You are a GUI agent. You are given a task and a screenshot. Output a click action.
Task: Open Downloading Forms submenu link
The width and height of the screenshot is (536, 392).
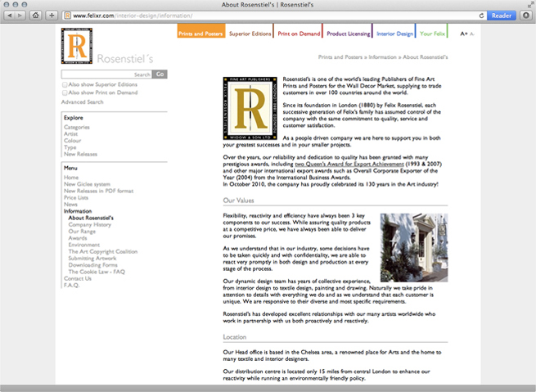pos(92,265)
